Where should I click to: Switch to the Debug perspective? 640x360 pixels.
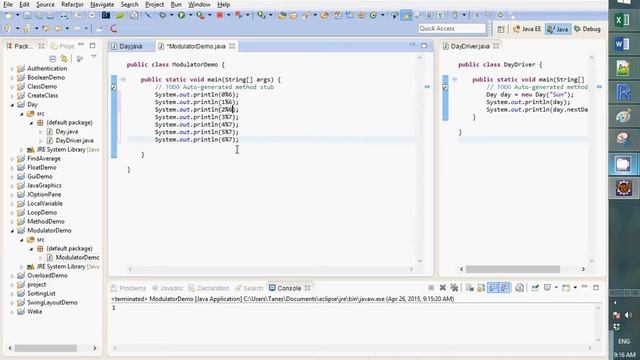587,29
